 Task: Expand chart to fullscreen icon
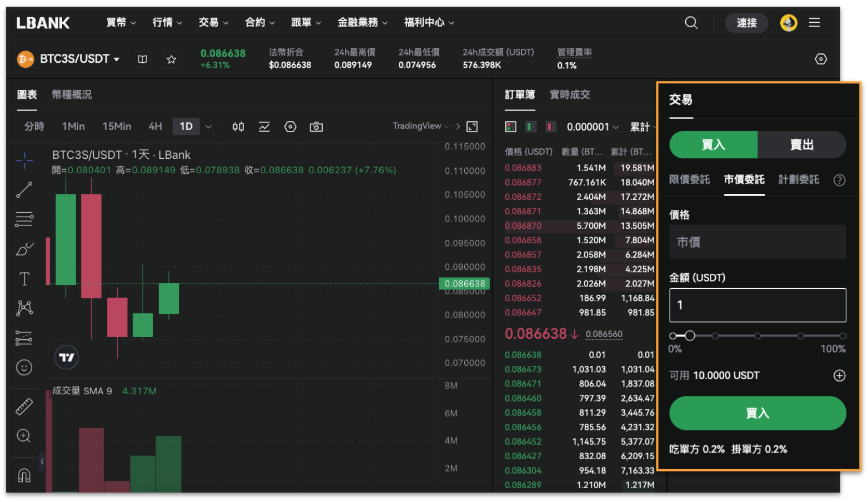(x=472, y=127)
